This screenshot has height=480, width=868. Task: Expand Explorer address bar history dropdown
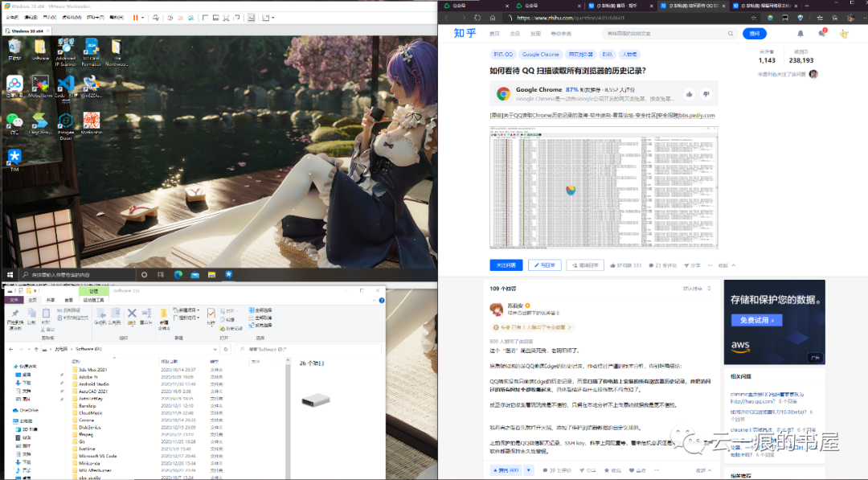tap(215, 349)
